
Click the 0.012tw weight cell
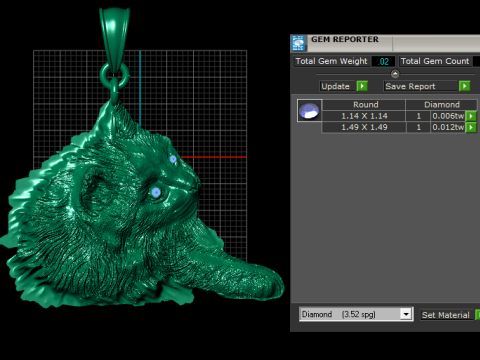pyautogui.click(x=448, y=127)
